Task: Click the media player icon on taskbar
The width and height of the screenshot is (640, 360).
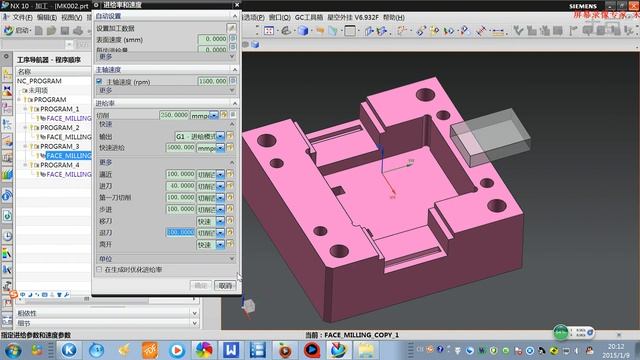Action: coord(177,350)
